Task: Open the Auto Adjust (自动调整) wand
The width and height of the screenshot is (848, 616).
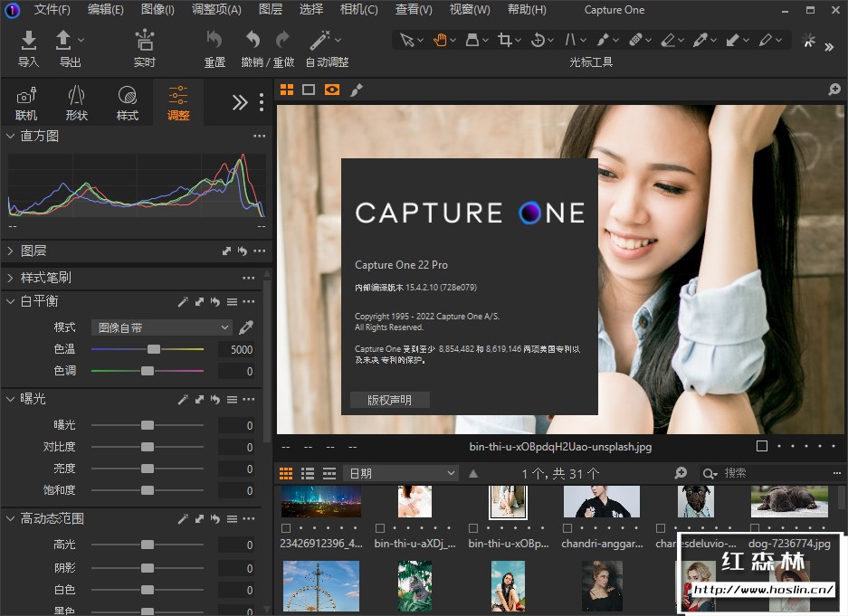Action: coord(319,40)
